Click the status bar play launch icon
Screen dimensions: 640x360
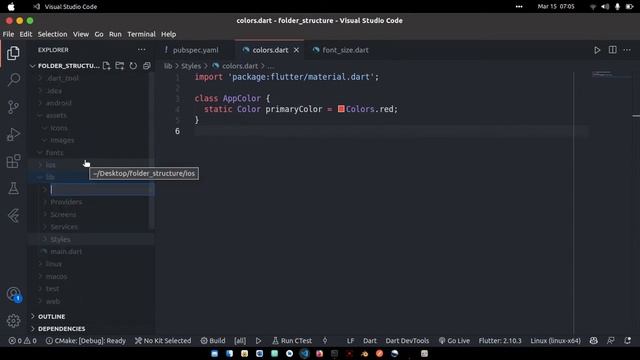(x=258, y=340)
